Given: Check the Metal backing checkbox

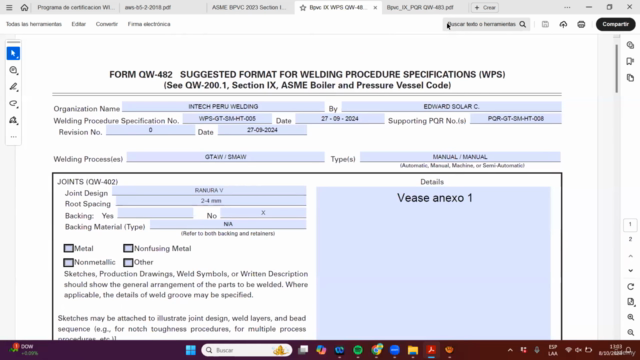Looking at the screenshot, I should [69, 248].
